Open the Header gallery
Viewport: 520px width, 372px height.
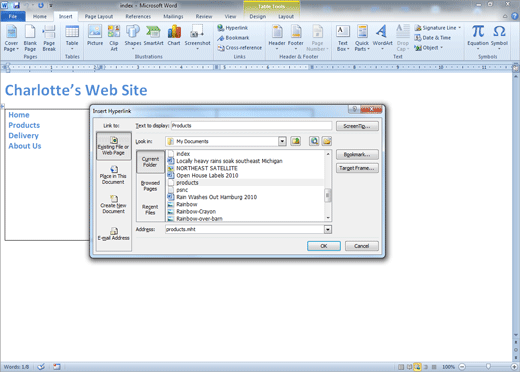277,37
